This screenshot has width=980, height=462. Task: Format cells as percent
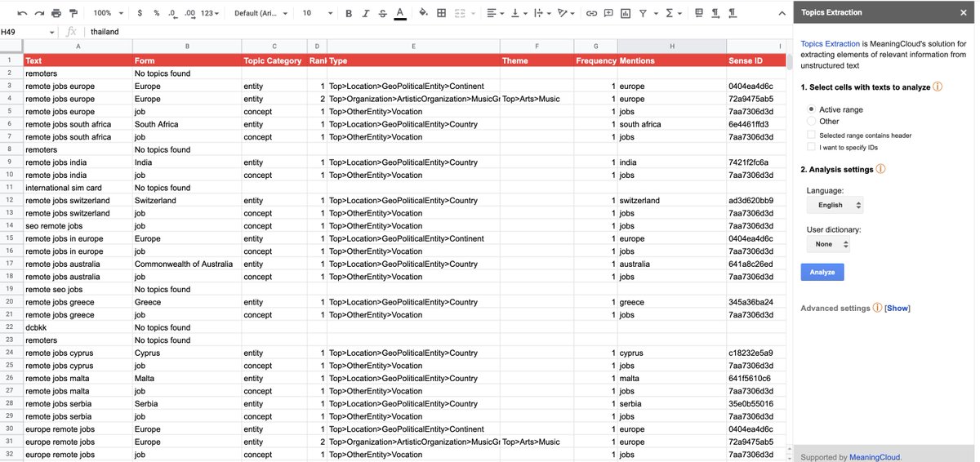click(156, 13)
